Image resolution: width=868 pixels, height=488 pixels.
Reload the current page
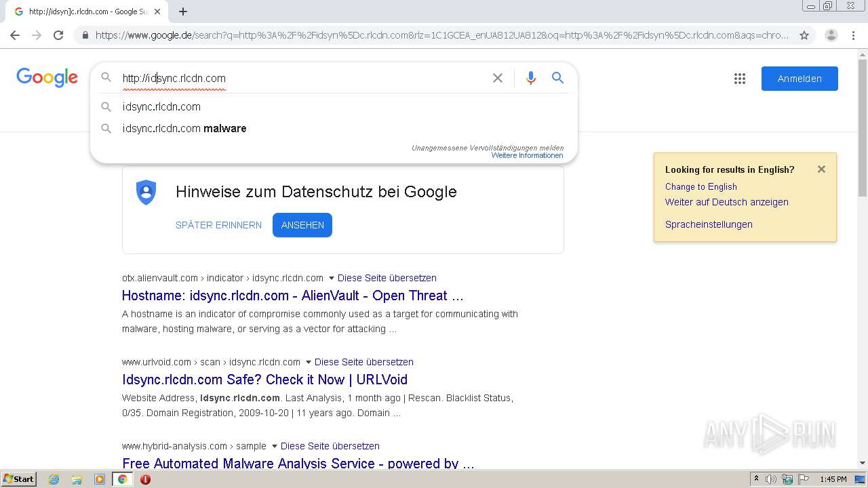coord(58,35)
